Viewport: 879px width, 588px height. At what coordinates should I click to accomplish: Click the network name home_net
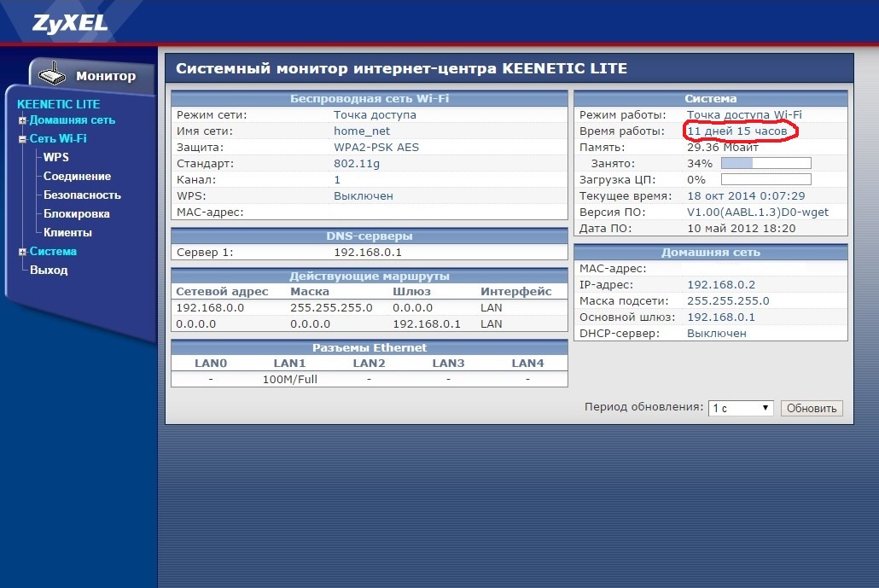362,131
